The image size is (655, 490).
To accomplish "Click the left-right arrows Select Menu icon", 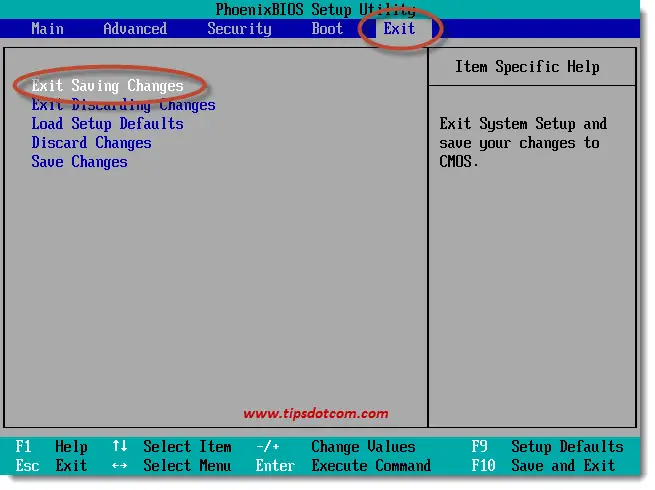I will tap(119, 465).
